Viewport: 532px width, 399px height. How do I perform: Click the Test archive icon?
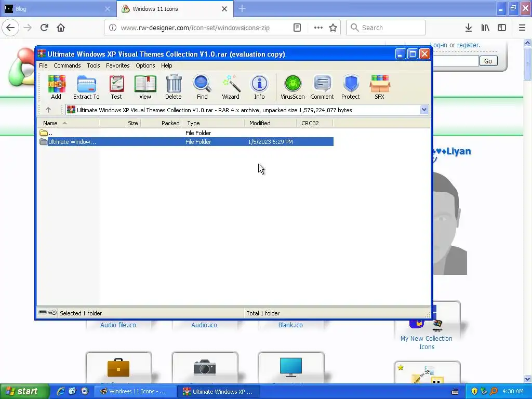tap(116, 87)
